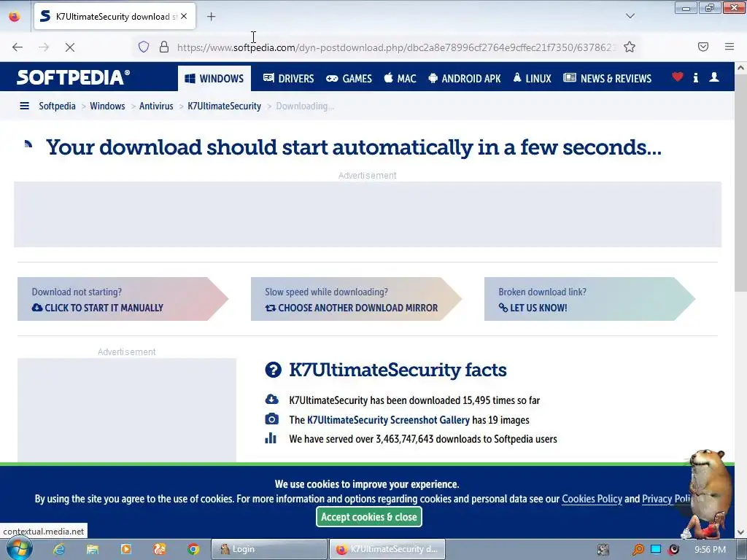Click the page scrollbar up arrow
The image size is (747, 560).
(x=741, y=68)
